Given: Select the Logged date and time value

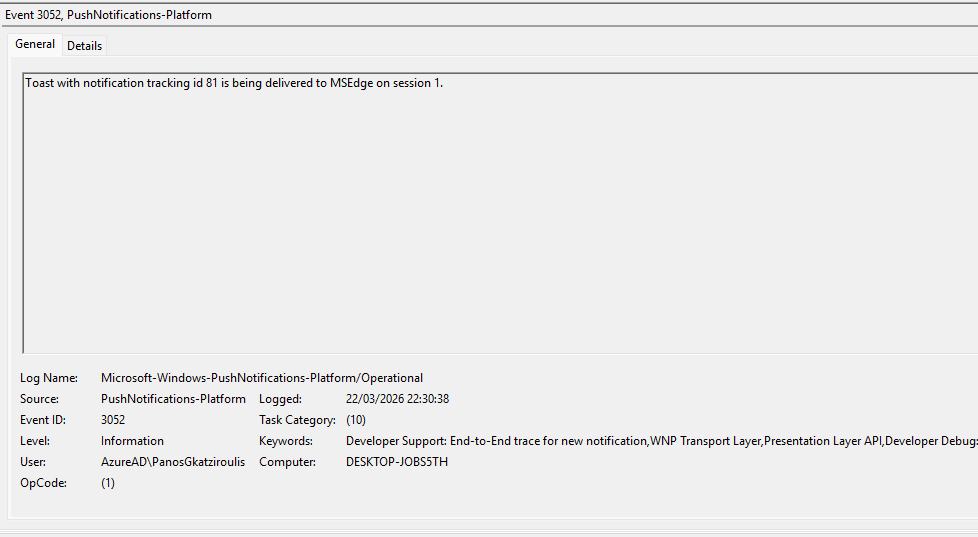Looking at the screenshot, I should [x=397, y=399].
